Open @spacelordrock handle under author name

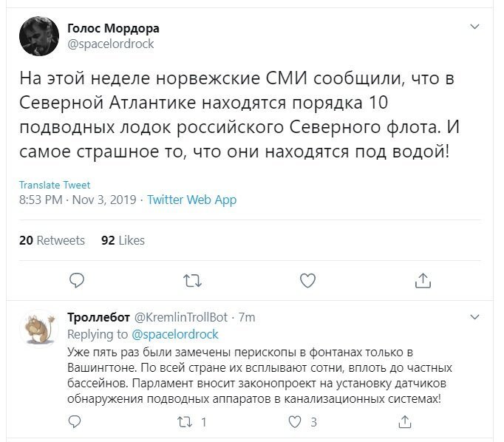click(x=111, y=44)
